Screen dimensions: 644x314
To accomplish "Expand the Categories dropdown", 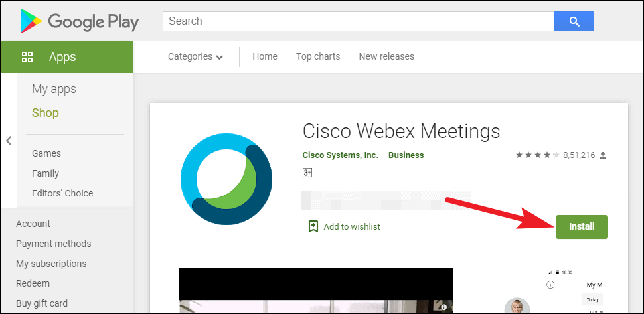I will click(x=195, y=56).
